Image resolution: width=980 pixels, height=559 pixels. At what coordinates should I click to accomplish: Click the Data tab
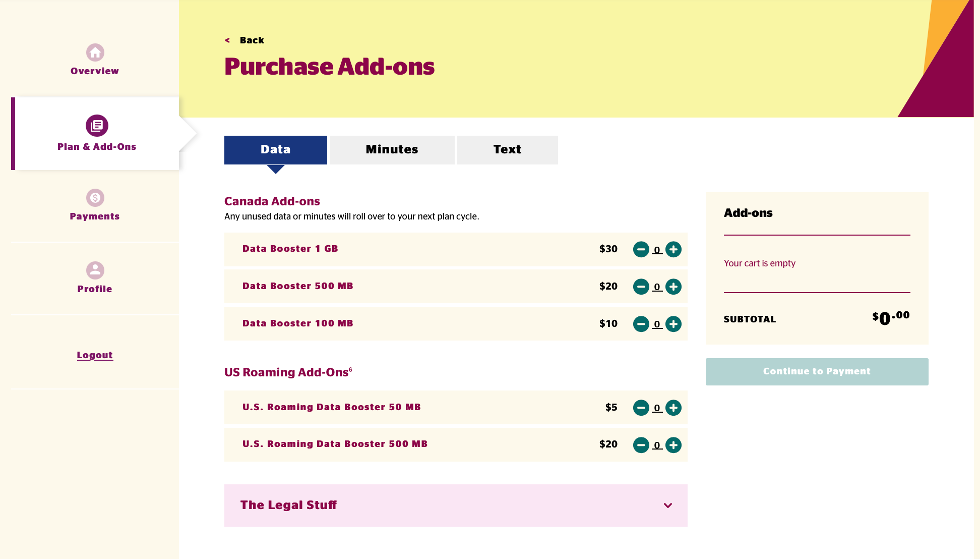point(275,149)
